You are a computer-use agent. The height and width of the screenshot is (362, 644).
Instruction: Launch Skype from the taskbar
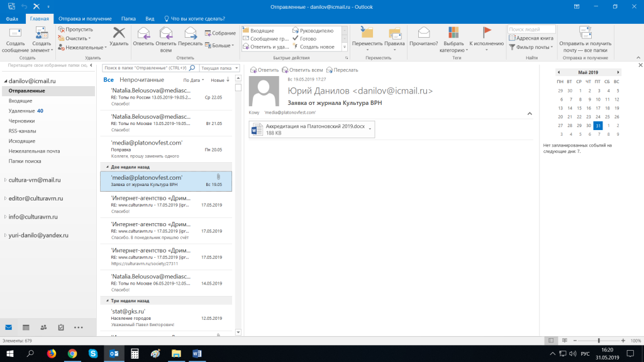(93, 353)
